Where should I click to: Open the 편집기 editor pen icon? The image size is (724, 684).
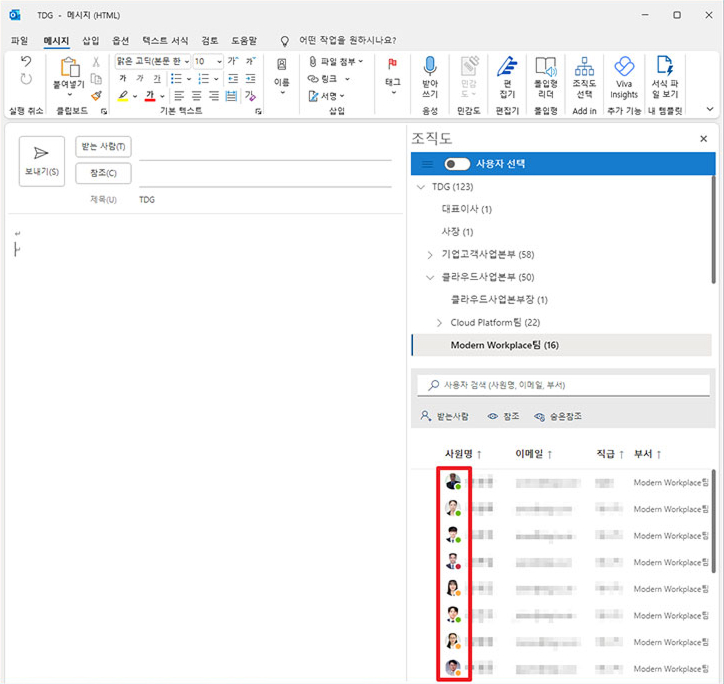pyautogui.click(x=507, y=66)
